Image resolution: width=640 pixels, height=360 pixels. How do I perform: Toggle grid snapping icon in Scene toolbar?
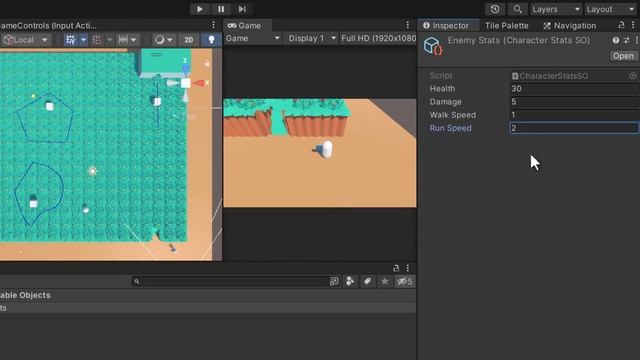(97, 40)
